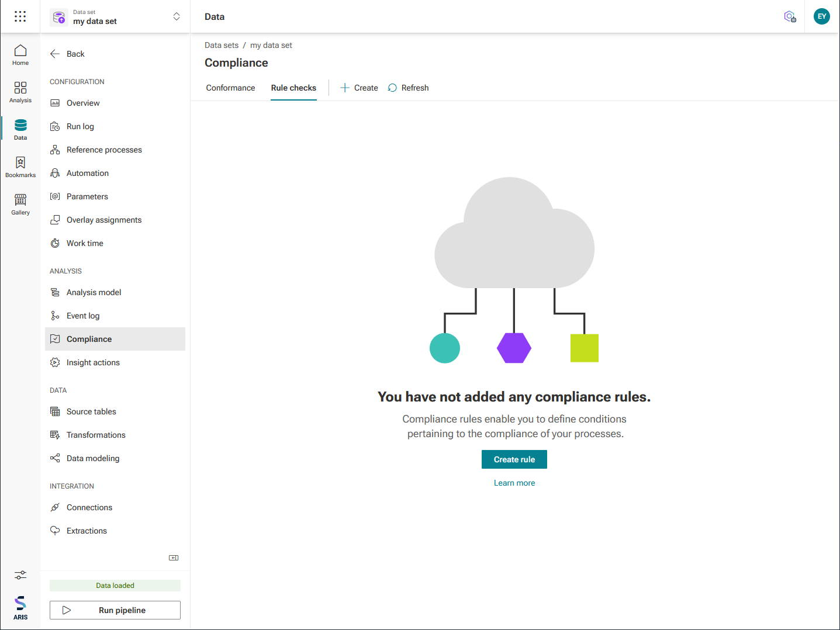Collapse the sidebar navigation panel
The image size is (840, 630).
click(174, 558)
